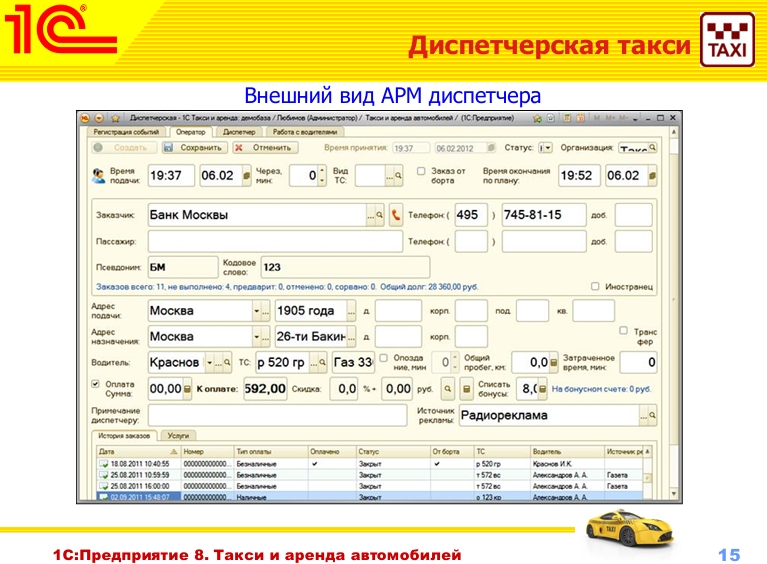Open the Статус dropdown
The image size is (767, 564).
point(546,148)
